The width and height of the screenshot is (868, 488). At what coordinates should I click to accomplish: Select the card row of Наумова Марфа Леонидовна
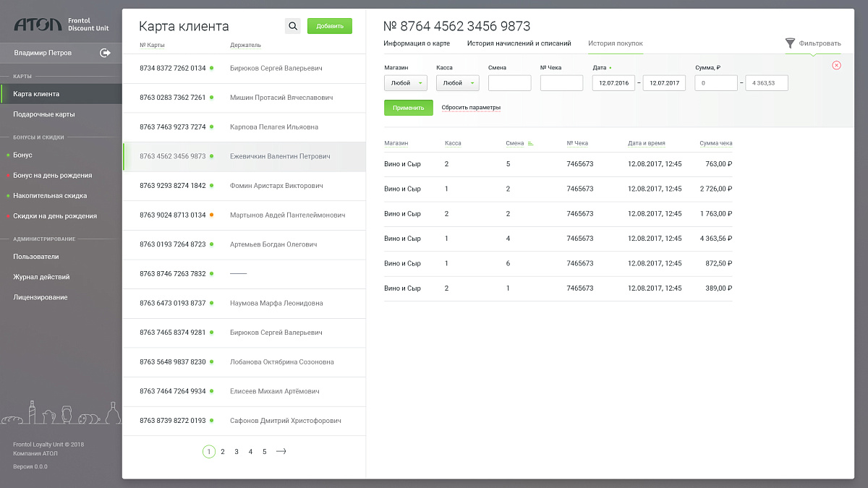pyautogui.click(x=244, y=304)
